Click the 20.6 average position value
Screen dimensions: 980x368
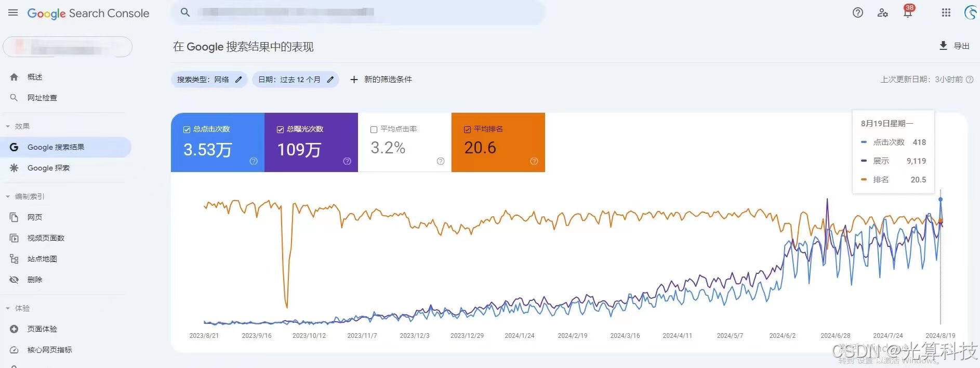click(480, 148)
